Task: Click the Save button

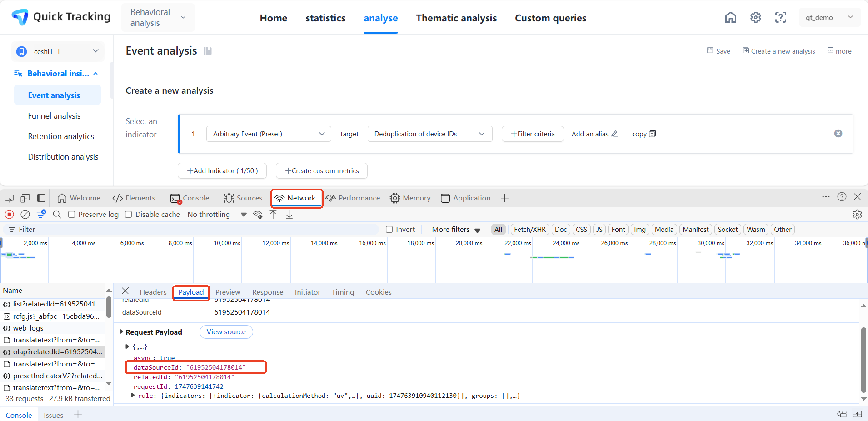Action: (x=718, y=51)
